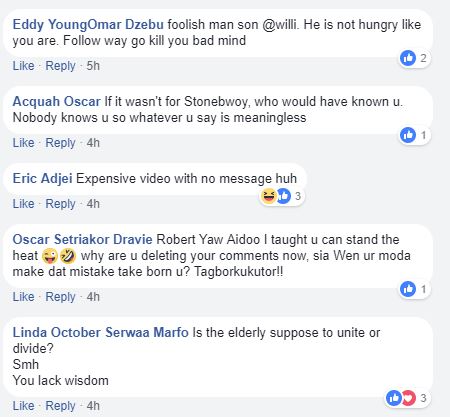Reply to Linda October Serwaa Marfo's comment
Image resolution: width=450 pixels, height=417 pixels.
click(60, 406)
